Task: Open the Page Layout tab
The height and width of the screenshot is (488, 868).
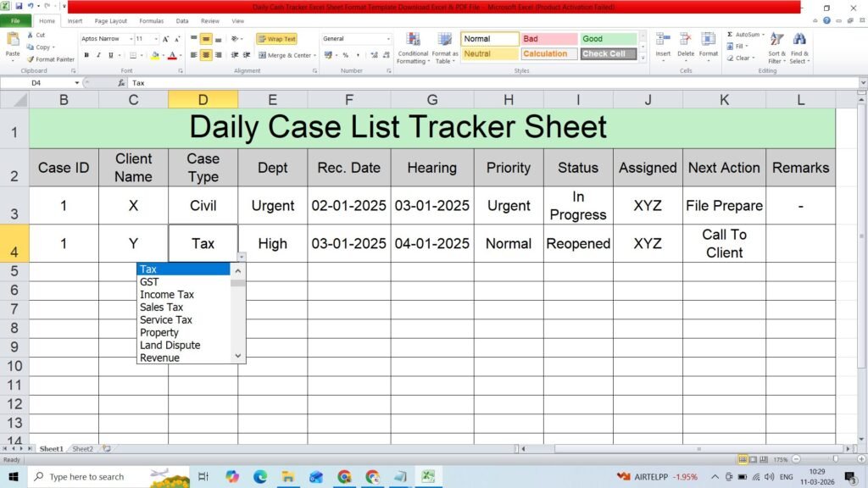Action: click(111, 21)
